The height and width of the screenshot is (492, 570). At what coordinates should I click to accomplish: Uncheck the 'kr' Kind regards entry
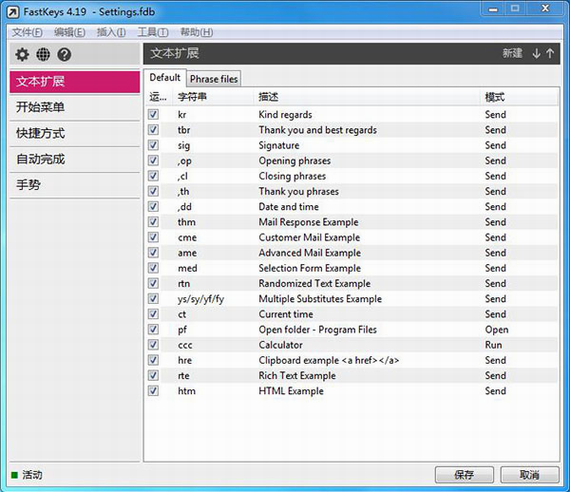tap(153, 114)
